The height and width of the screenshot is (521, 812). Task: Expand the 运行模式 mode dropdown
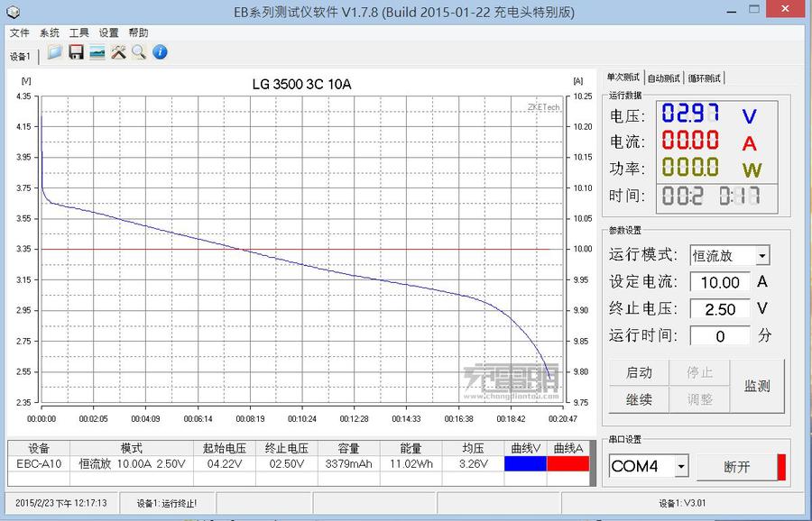point(762,256)
